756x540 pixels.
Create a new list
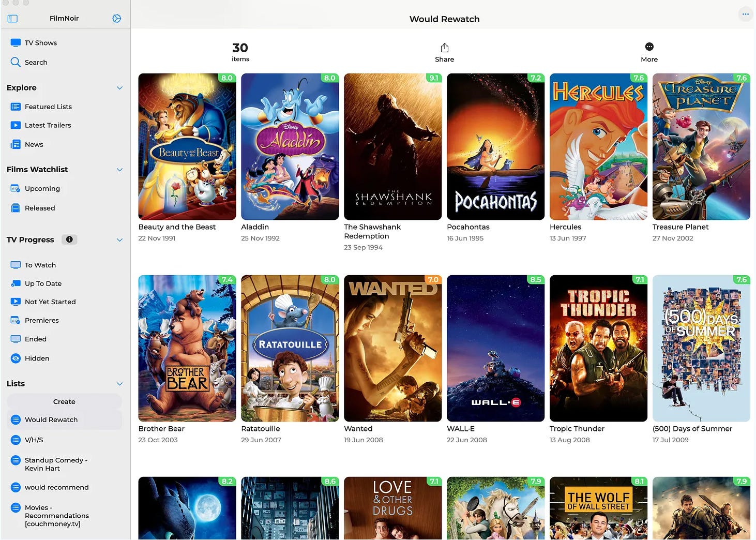click(64, 402)
